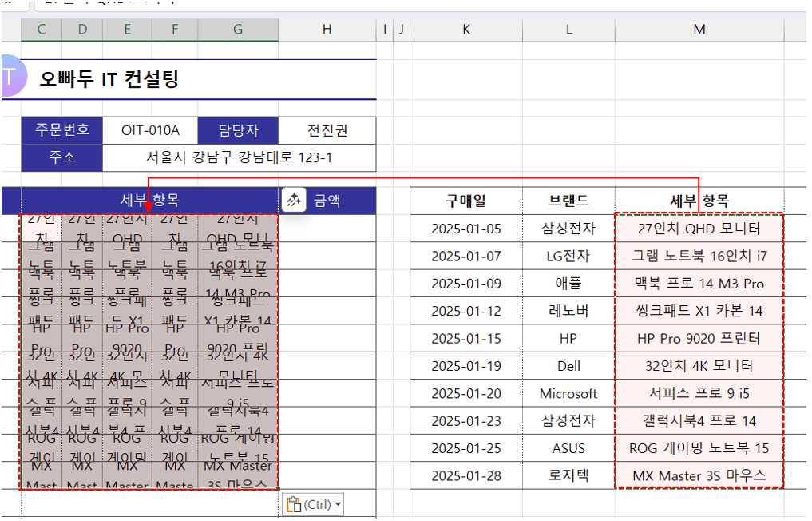The width and height of the screenshot is (812, 521).
Task: Click the 구매일 table header cell
Action: click(x=466, y=201)
